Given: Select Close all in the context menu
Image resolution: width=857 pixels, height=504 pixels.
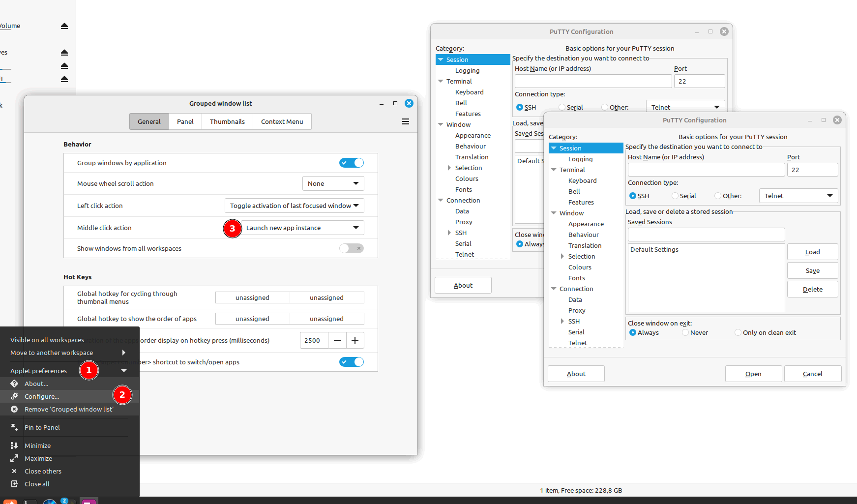Looking at the screenshot, I should (x=70, y=484).
